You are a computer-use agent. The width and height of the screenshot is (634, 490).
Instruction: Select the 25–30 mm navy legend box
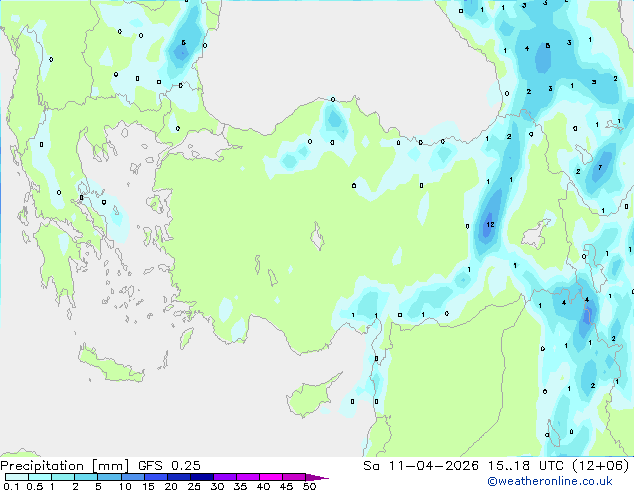coord(202,477)
